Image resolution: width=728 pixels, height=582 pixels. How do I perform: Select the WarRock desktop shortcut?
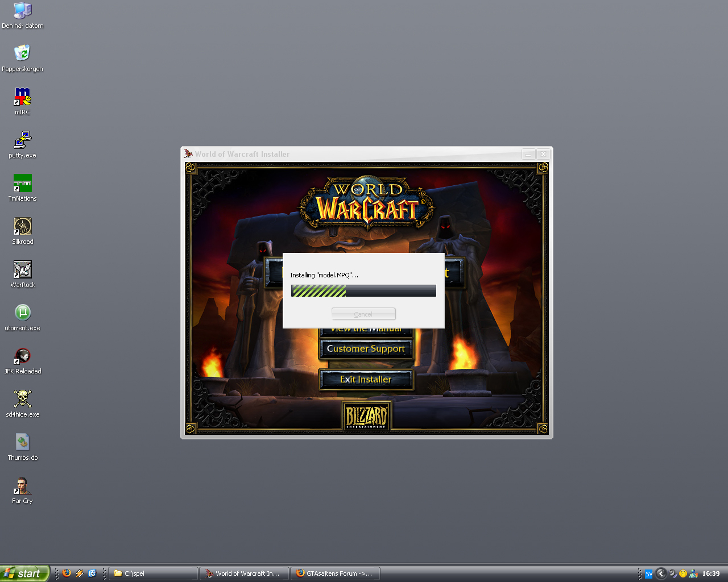click(22, 275)
